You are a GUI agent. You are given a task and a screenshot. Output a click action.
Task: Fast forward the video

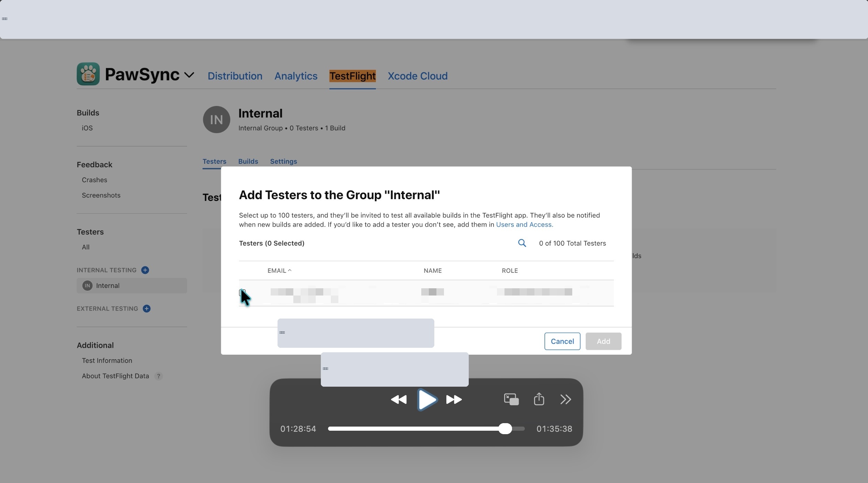coord(454,399)
